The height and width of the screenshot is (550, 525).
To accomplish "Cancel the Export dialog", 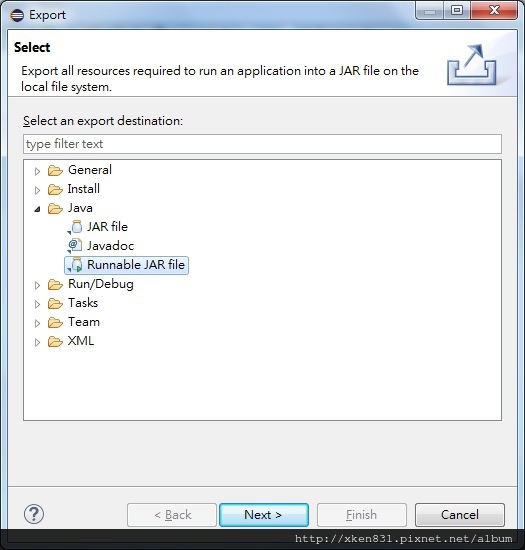I will click(460, 515).
